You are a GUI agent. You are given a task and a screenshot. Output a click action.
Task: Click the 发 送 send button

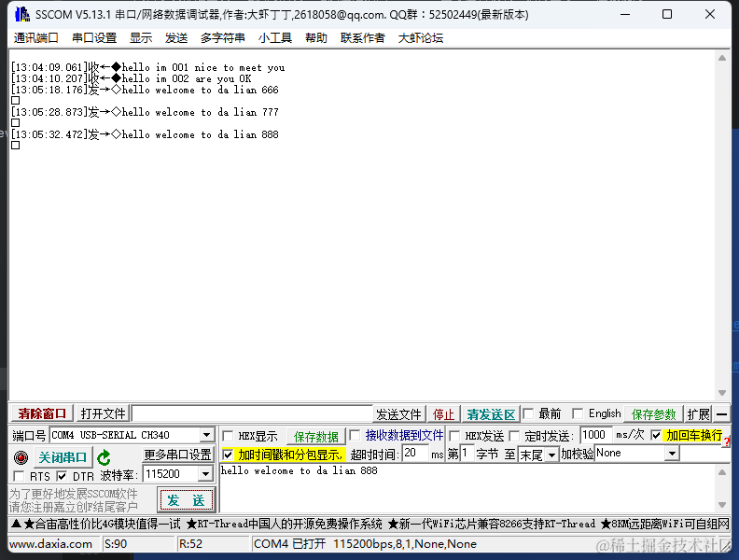[x=187, y=500]
